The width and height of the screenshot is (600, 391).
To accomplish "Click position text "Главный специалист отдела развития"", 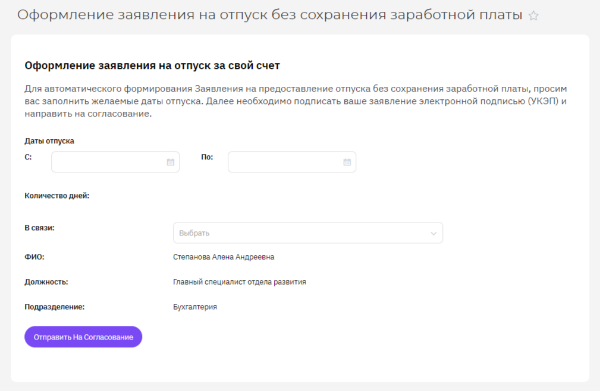I will (x=240, y=282).
